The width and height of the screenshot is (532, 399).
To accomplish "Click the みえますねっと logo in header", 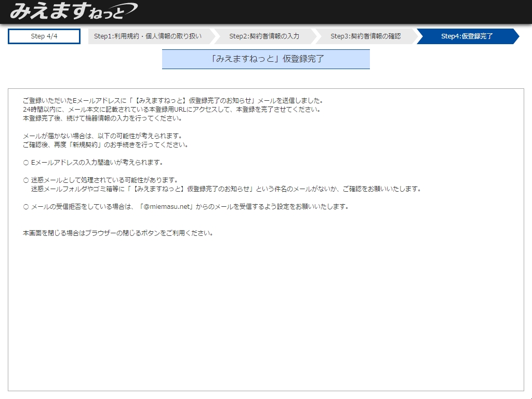I will tap(73, 11).
